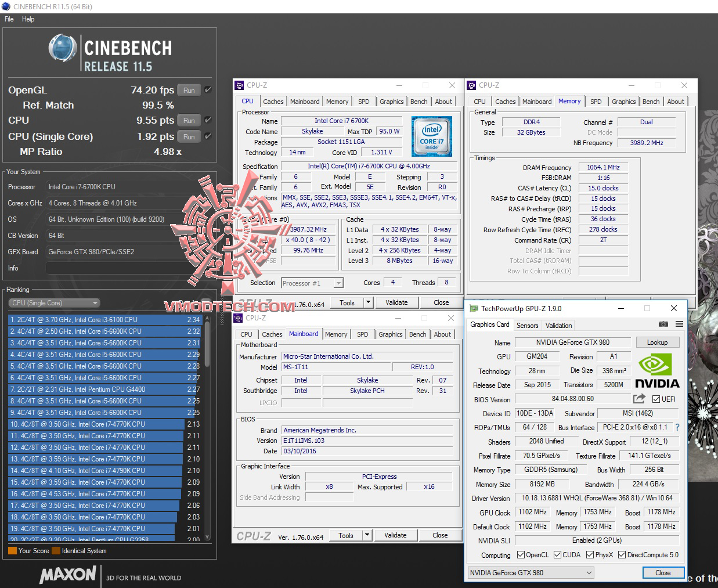Open the File menu in Cinebench
Viewport: 718px width, 588px height.
click(x=9, y=19)
